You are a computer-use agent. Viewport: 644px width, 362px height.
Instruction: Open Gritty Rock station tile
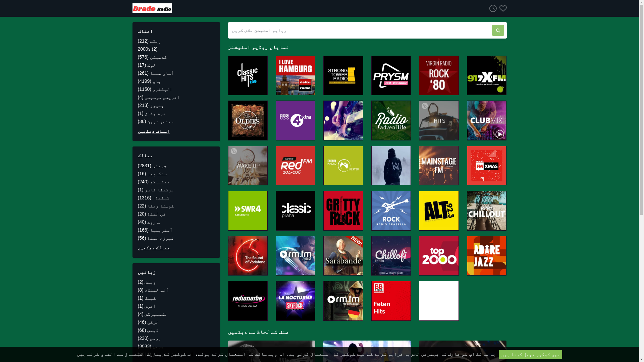(343, 211)
